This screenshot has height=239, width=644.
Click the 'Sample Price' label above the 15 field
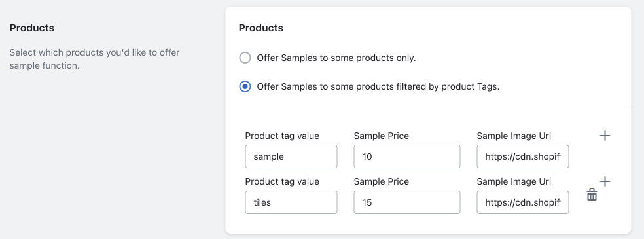tap(381, 181)
